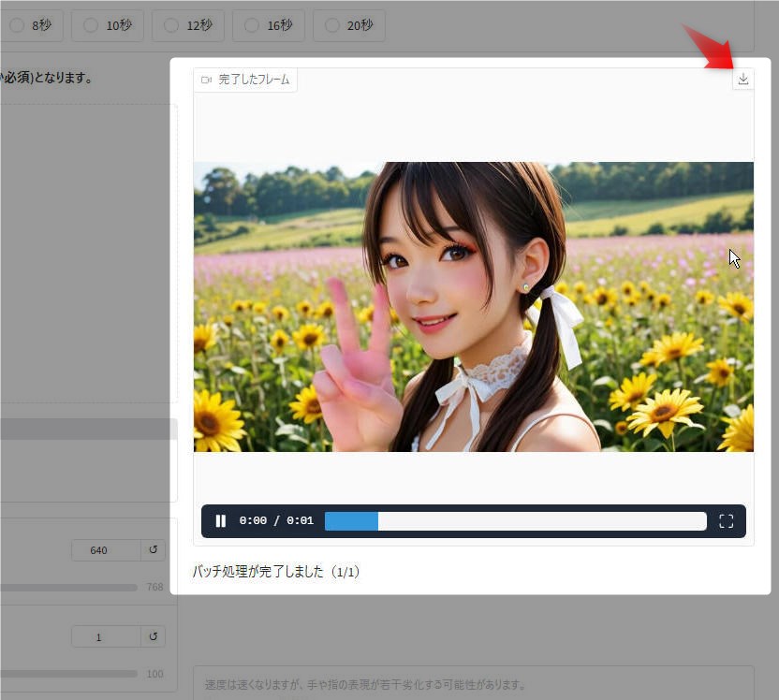
Task: Click the 完了したフレーム label
Action: (255, 80)
